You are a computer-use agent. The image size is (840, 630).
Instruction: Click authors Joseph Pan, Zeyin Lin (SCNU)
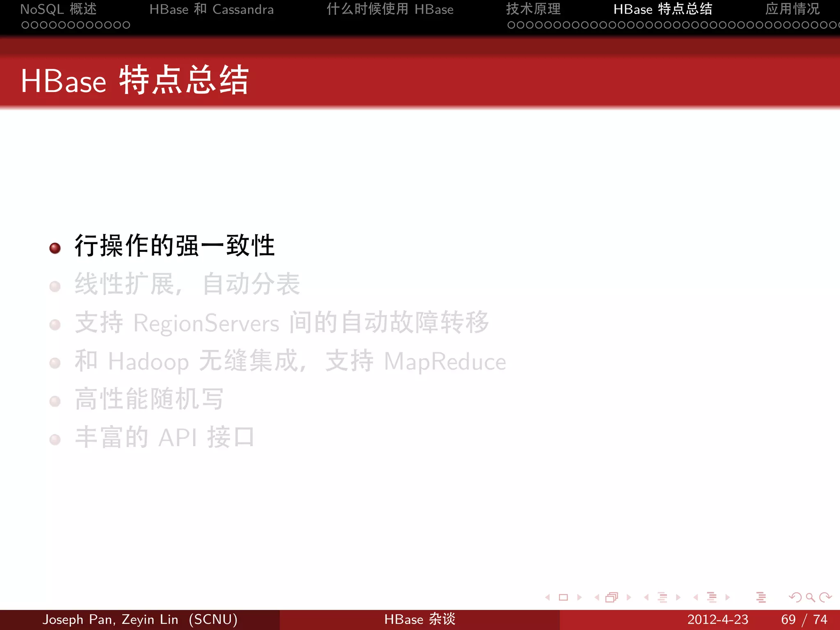tap(140, 619)
